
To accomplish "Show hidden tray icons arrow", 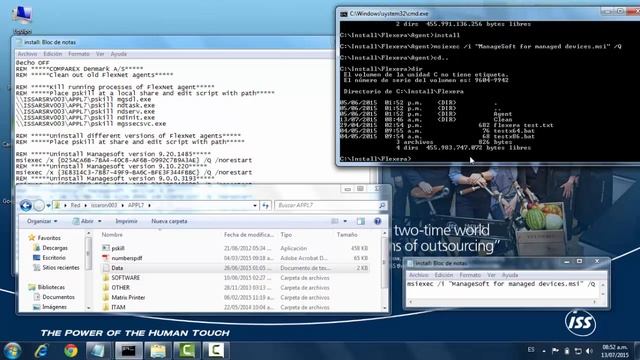I will tap(544, 351).
